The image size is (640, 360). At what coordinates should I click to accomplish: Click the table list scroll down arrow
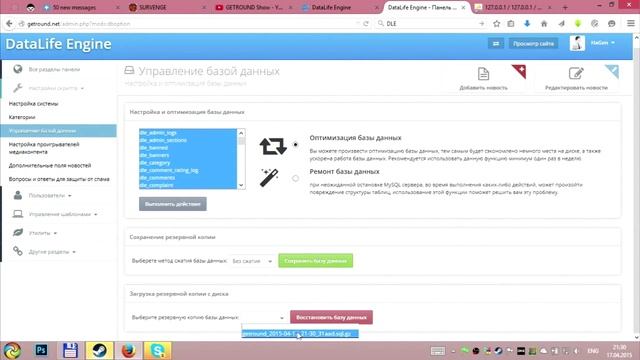[241, 185]
